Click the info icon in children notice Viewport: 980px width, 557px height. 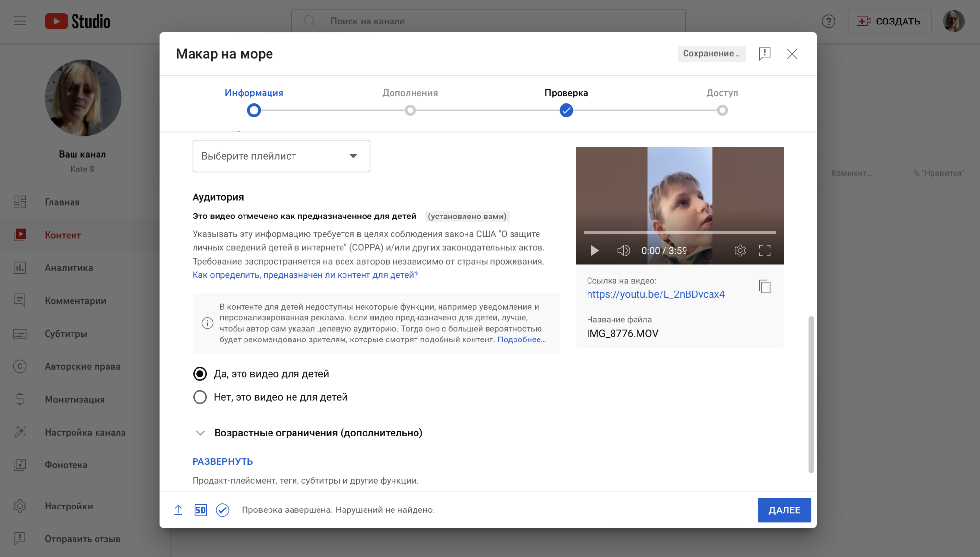[x=207, y=323]
